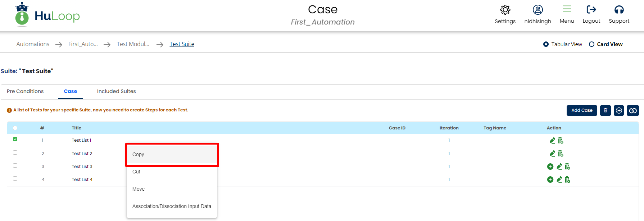Viewport: 644px width, 221px height.
Task: Go to Automations in the breadcrumb
Action: (33, 44)
